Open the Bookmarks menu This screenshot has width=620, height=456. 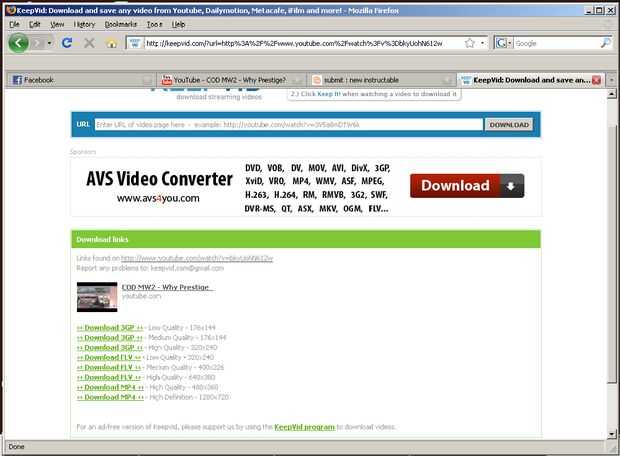(121, 24)
